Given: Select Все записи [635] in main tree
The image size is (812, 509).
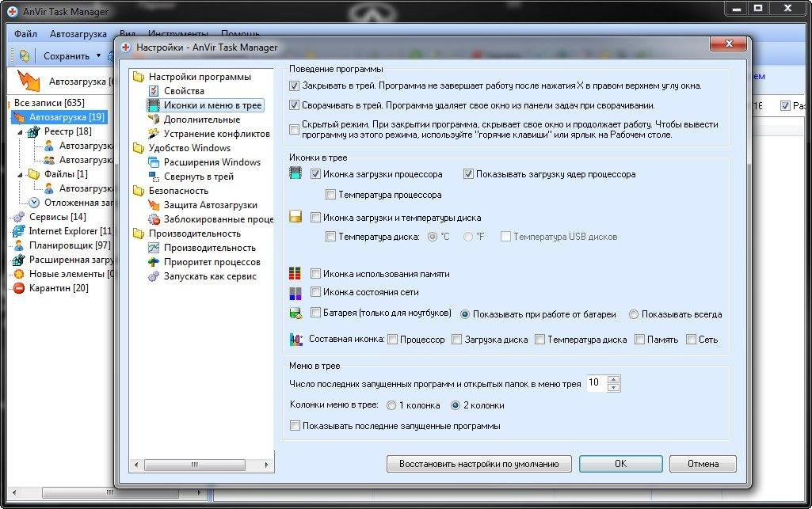Looking at the screenshot, I should point(49,102).
